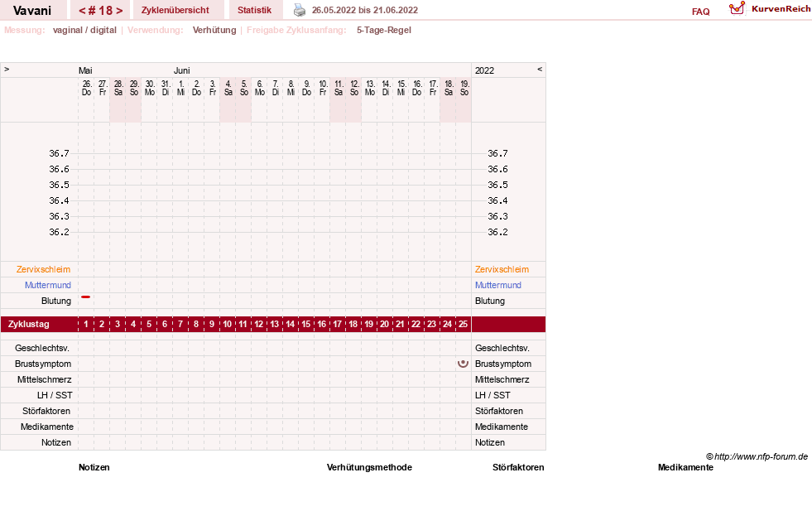Viewport: 812px width, 516px height.
Task: Click the 'Verhütung' usage value
Action: click(x=214, y=30)
